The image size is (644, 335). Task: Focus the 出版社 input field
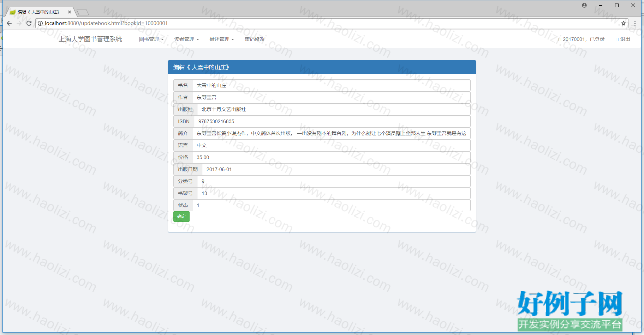334,109
